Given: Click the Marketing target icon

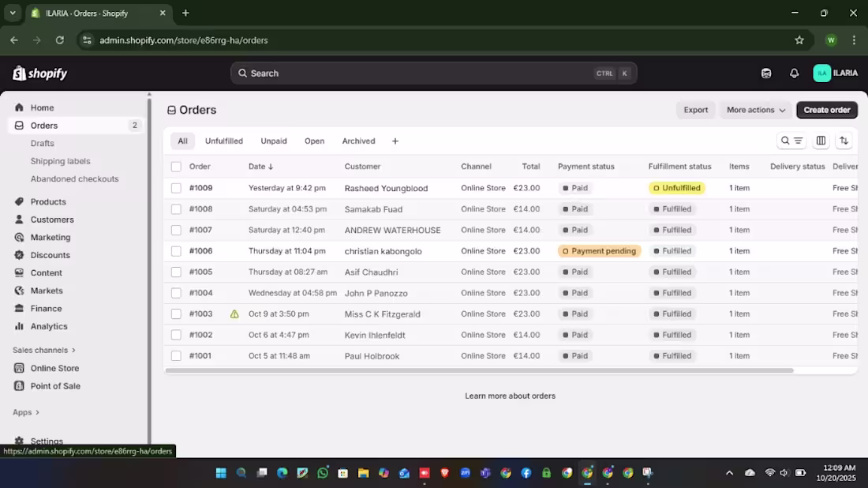Looking at the screenshot, I should click(20, 237).
